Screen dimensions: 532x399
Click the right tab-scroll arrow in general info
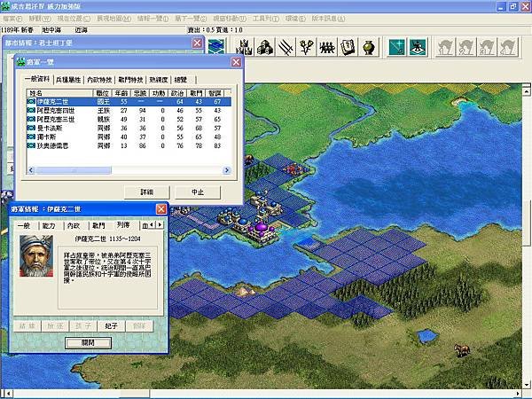tap(160, 224)
